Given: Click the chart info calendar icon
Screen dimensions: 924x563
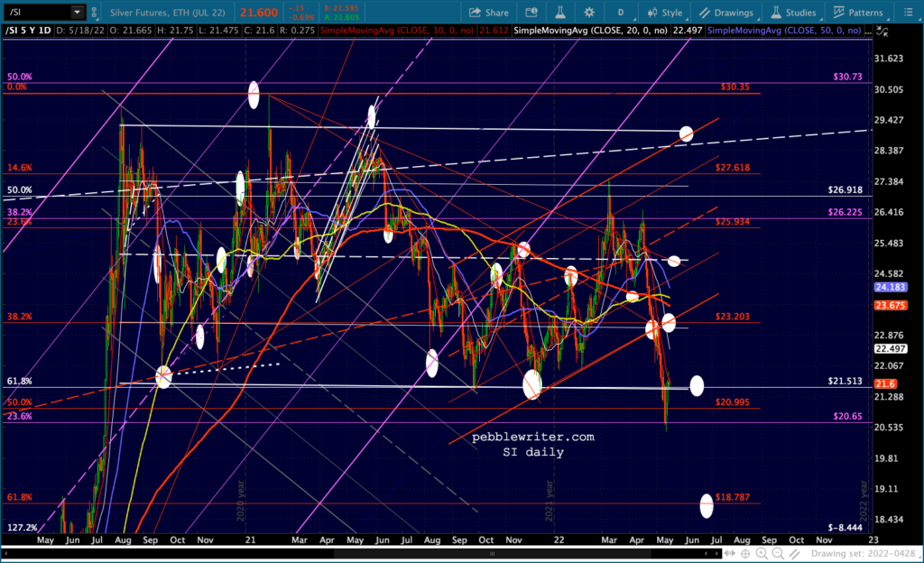Looking at the screenshot, I should (x=531, y=13).
